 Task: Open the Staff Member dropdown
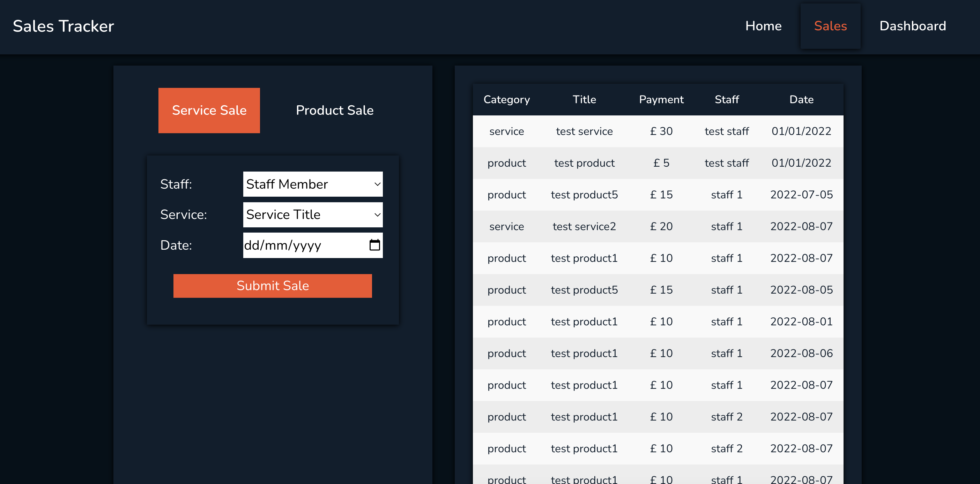312,184
